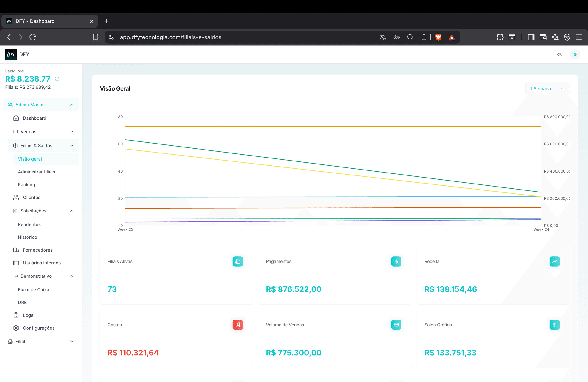Refresh the Saldo Real balance
Image resolution: width=588 pixels, height=382 pixels.
click(57, 79)
